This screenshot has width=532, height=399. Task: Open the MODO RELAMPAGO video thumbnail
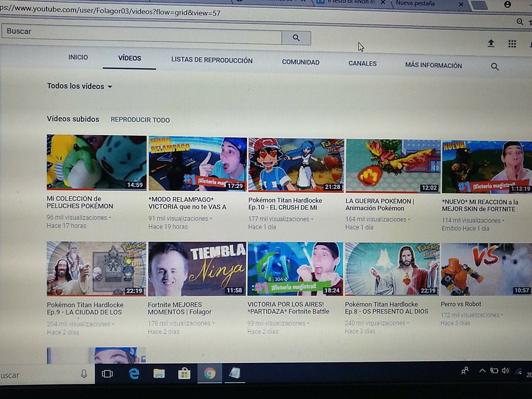coord(197,164)
